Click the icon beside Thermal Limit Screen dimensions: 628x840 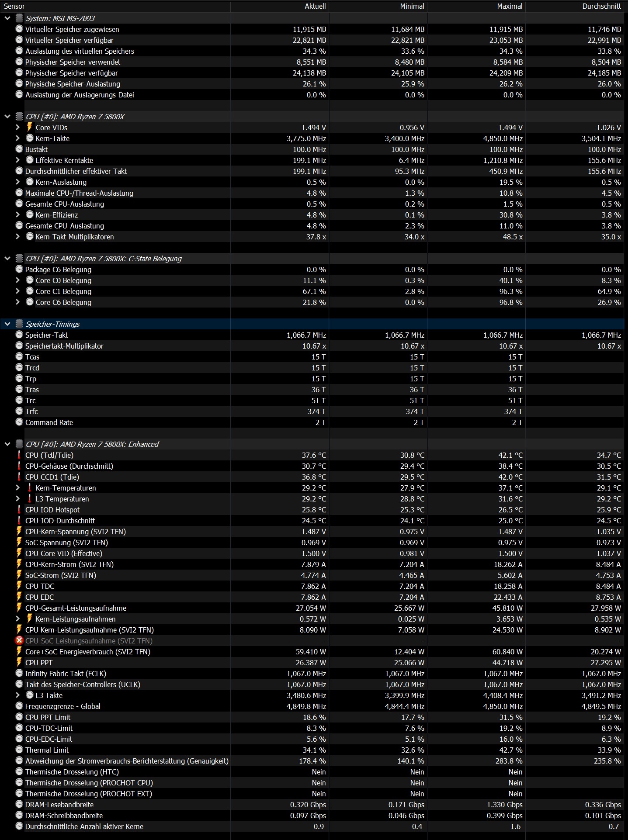coord(19,750)
